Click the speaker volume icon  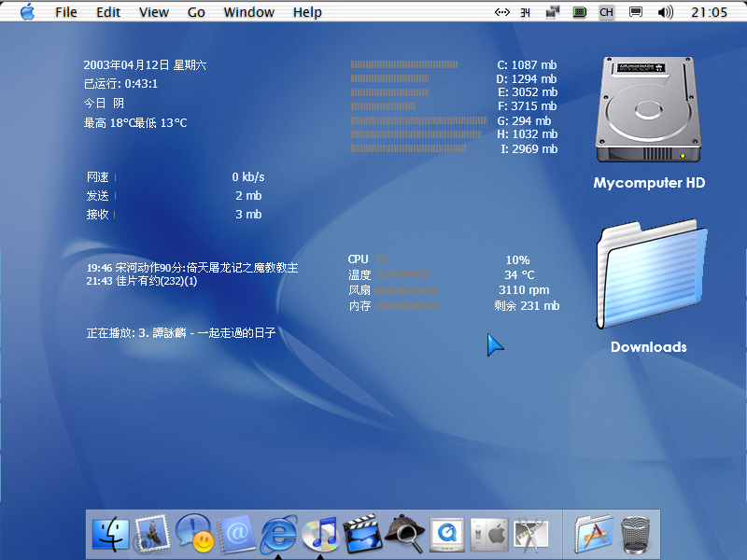pyautogui.click(x=666, y=12)
